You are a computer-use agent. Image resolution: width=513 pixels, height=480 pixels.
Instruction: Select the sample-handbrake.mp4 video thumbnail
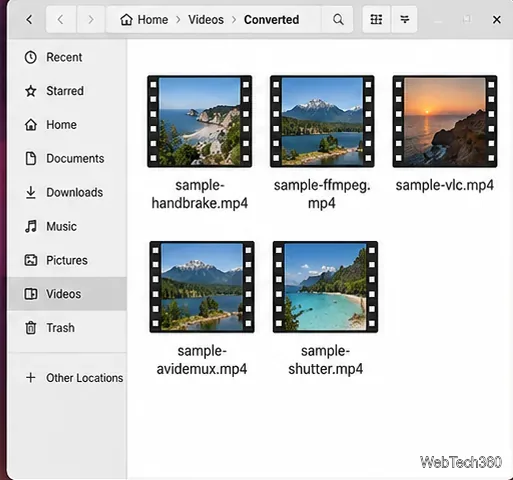pos(199,121)
